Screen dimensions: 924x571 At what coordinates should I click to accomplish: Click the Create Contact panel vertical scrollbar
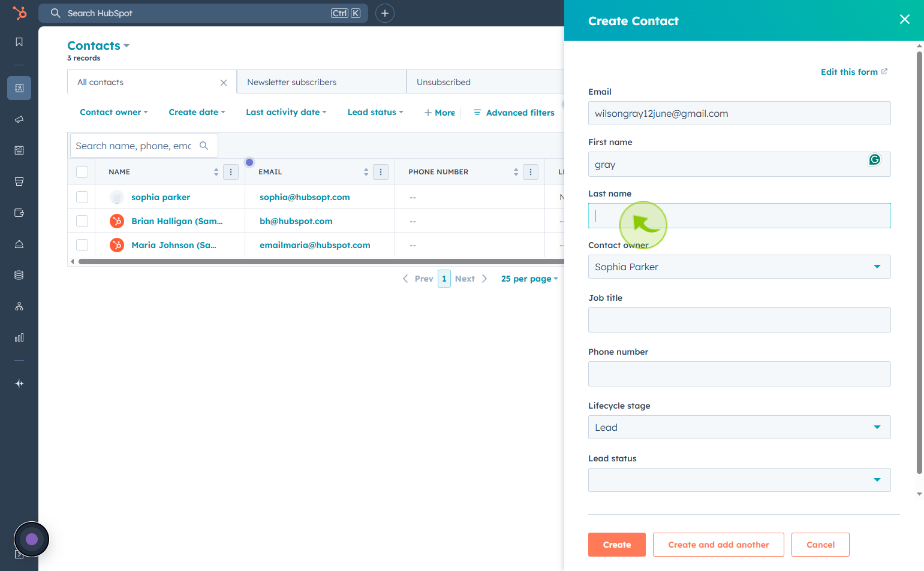tap(919, 262)
